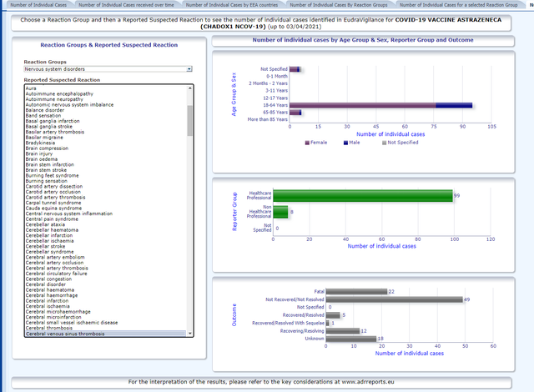Viewport: 534px width, 392px height.
Task: Select Basilar migraine reaction
Action: coord(44,137)
